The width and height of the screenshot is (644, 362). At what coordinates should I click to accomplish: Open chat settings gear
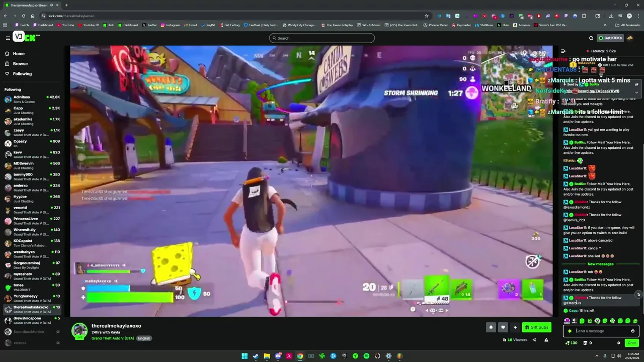tap(619, 343)
